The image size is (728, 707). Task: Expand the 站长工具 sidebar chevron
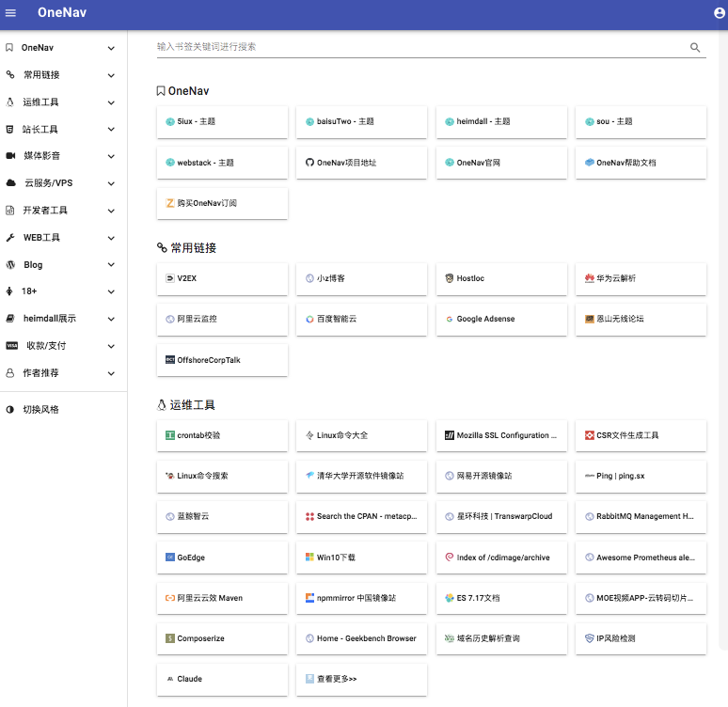111,130
